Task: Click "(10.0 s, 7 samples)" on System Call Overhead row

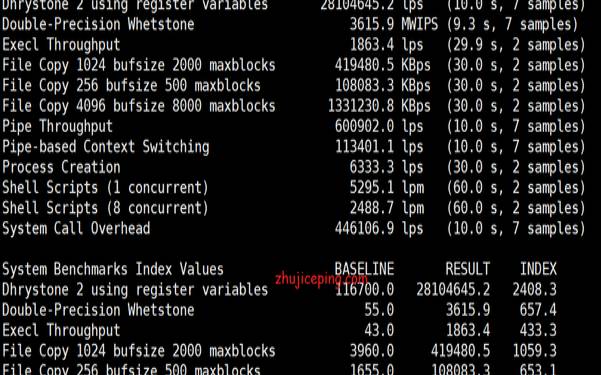Action: (516, 229)
